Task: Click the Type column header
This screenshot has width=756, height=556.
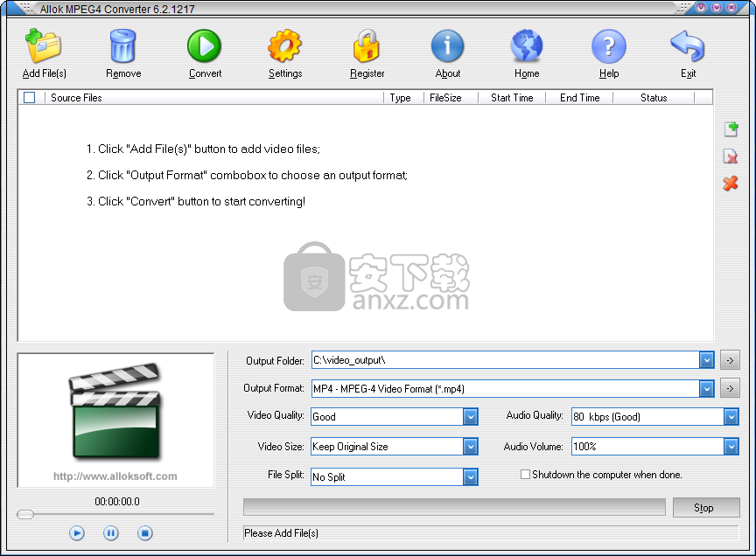Action: click(403, 97)
